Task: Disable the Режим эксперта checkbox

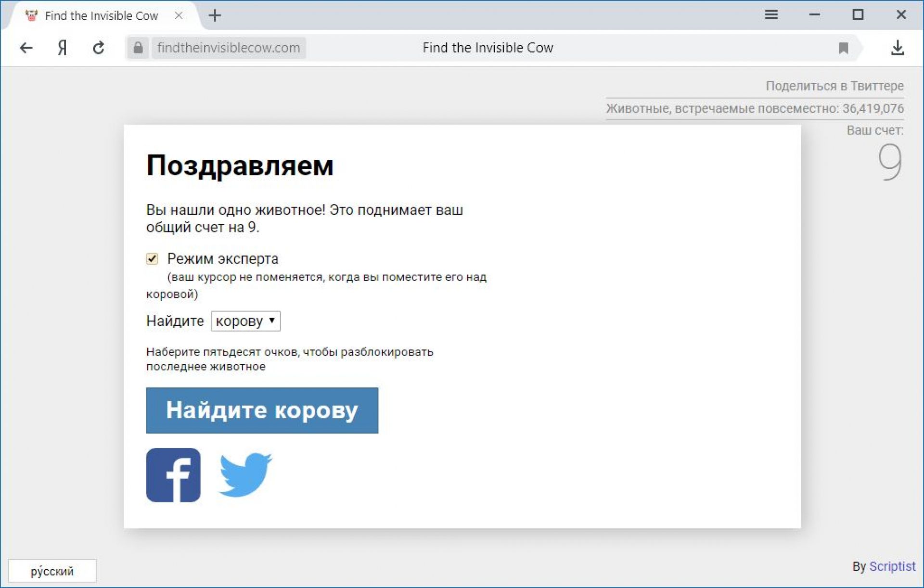Action: (x=152, y=259)
